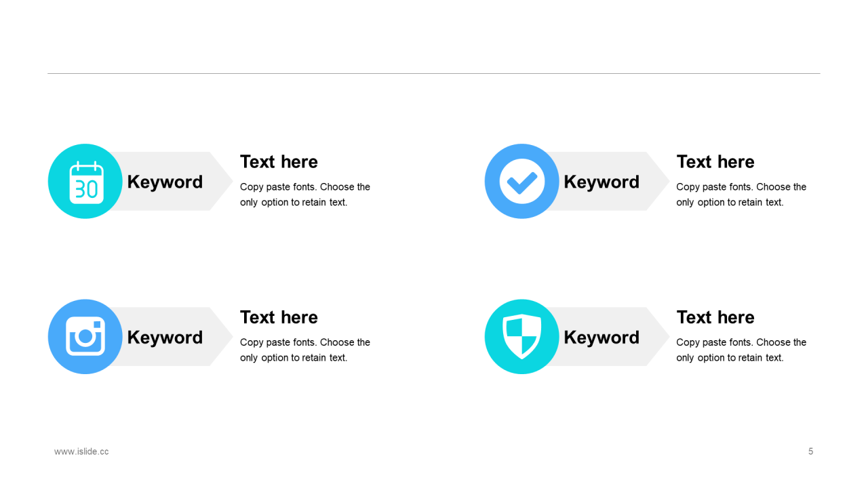Select Keyword label next to calendar icon
The width and height of the screenshot is (868, 488).
click(x=165, y=182)
